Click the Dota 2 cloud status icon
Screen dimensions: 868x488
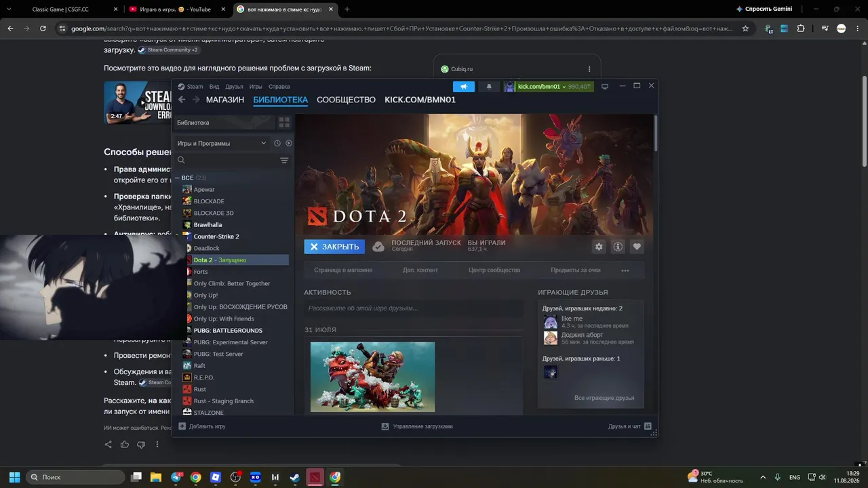[378, 247]
